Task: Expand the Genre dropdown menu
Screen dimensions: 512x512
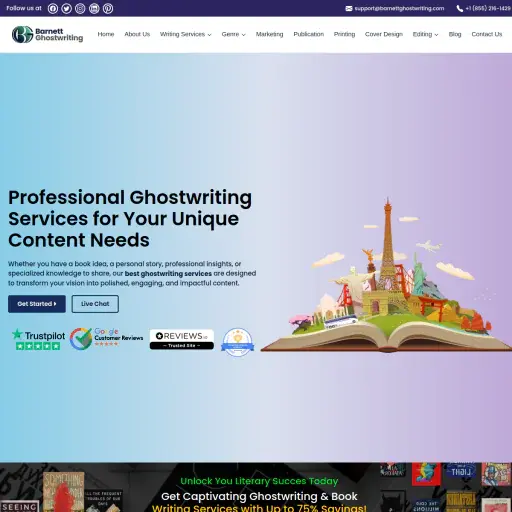Action: 234,34
